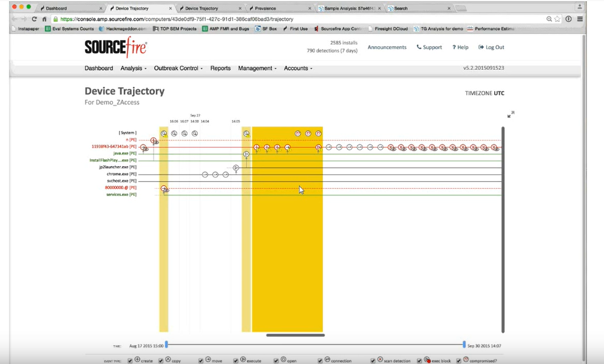Switch to the Sample Analysis browser tab
This screenshot has height=364, width=604.
[x=350, y=8]
